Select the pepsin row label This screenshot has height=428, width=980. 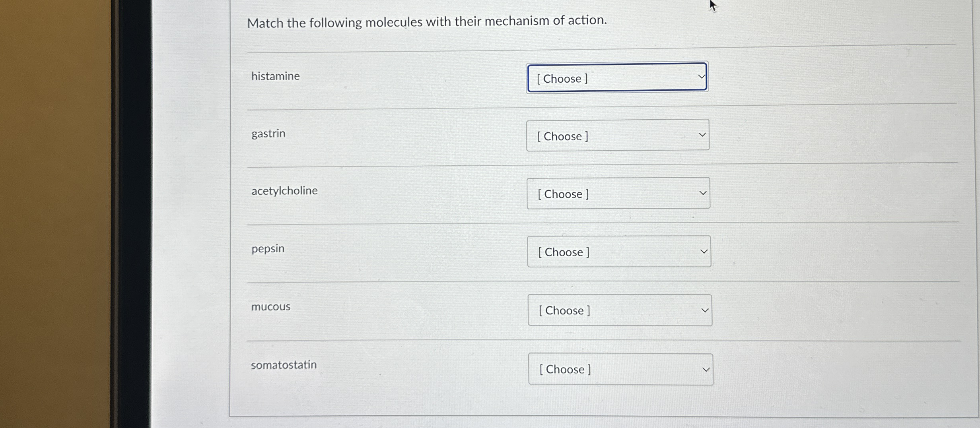[268, 248]
